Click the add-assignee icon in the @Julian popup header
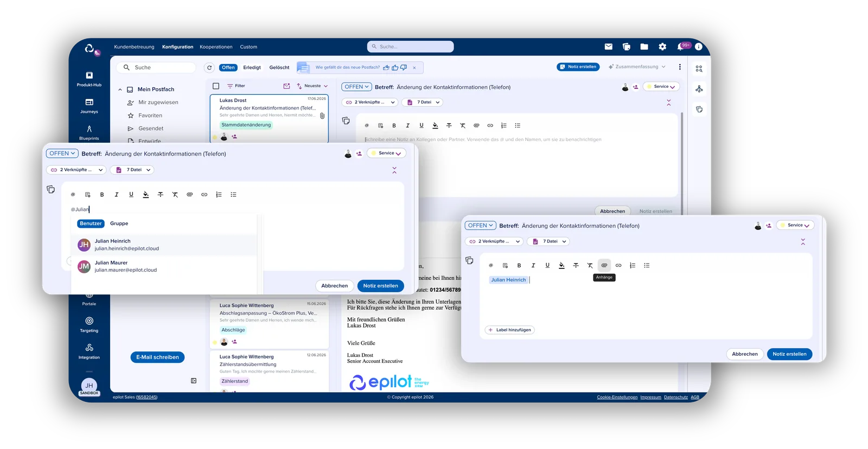This screenshot has height=449, width=868. point(359,153)
